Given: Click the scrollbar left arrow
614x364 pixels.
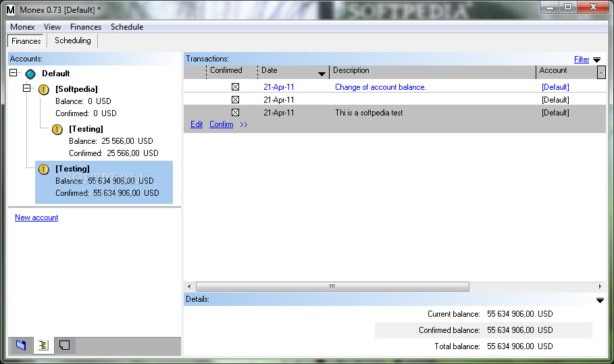Looking at the screenshot, I should pyautogui.click(x=189, y=286).
